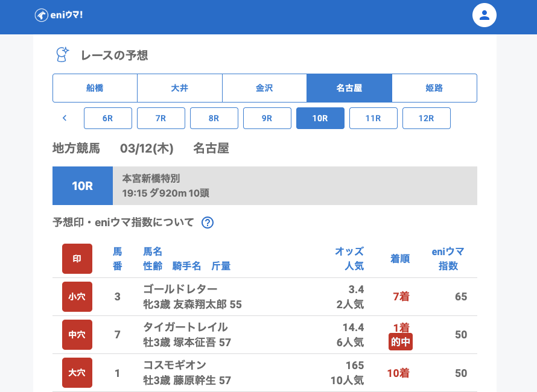The image size is (537, 392).
Task: Click the 的中 hit badge
Action: [x=401, y=341]
